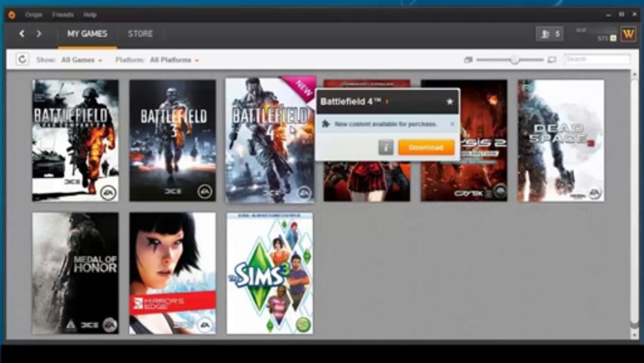Click the user avatar with the W
The width and height of the screenshot is (644, 363).
click(x=628, y=34)
